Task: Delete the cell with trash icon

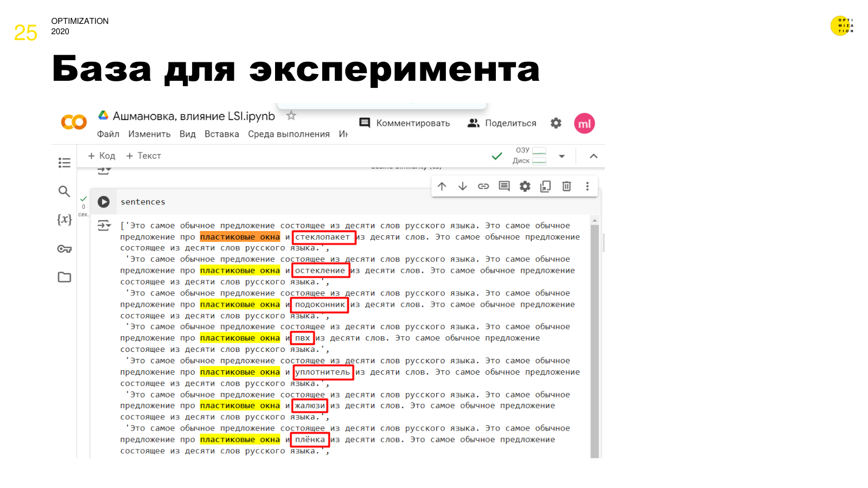Action: point(566,187)
